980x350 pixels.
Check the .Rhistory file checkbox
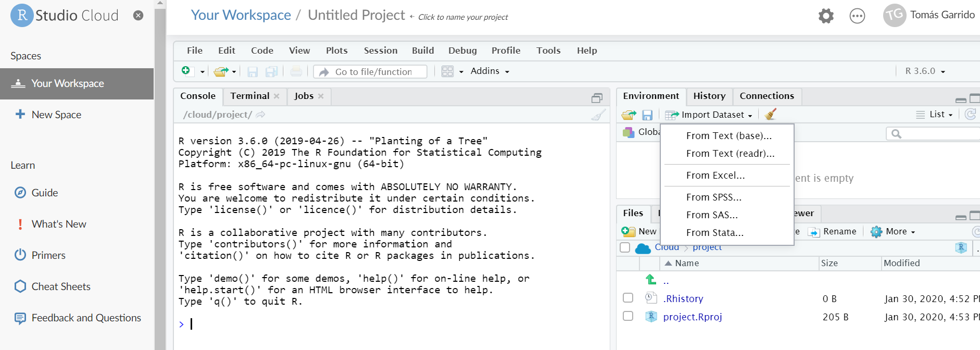pyautogui.click(x=628, y=298)
